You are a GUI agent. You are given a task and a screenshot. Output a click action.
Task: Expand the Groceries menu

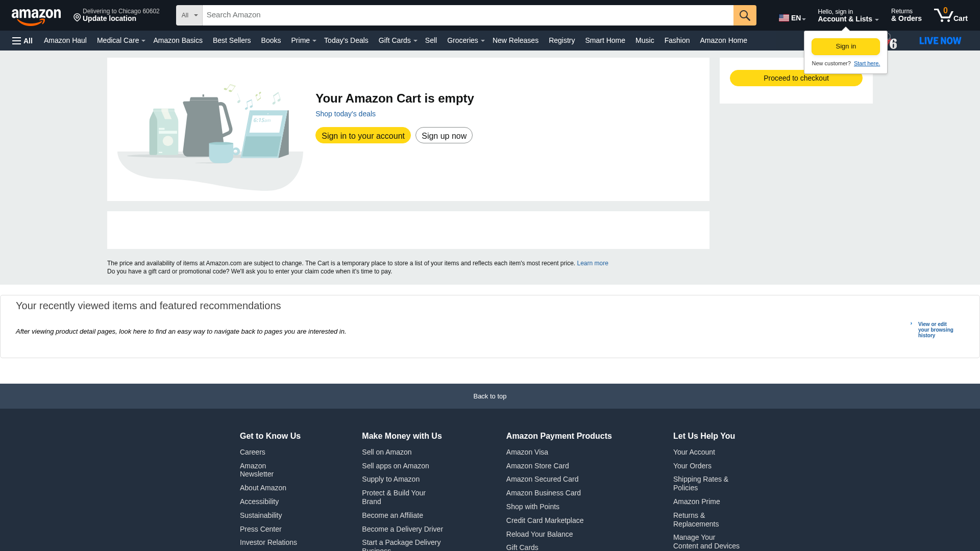(x=465, y=40)
